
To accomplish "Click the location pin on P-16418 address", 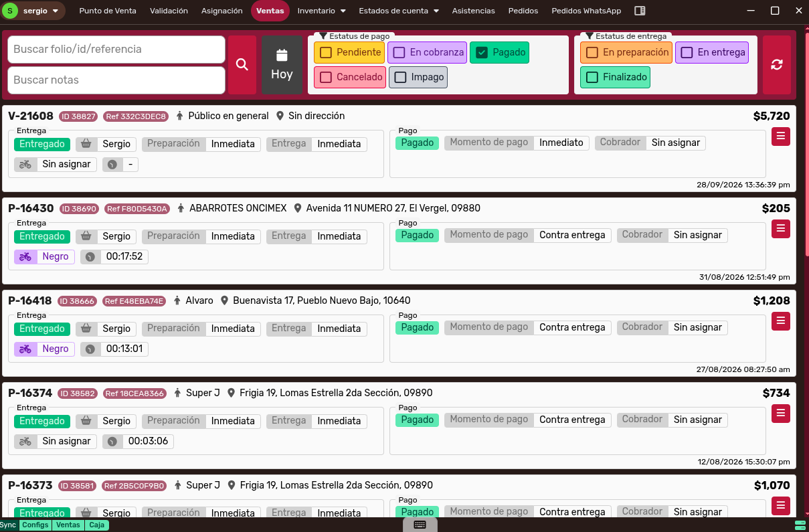I will pyautogui.click(x=225, y=300).
